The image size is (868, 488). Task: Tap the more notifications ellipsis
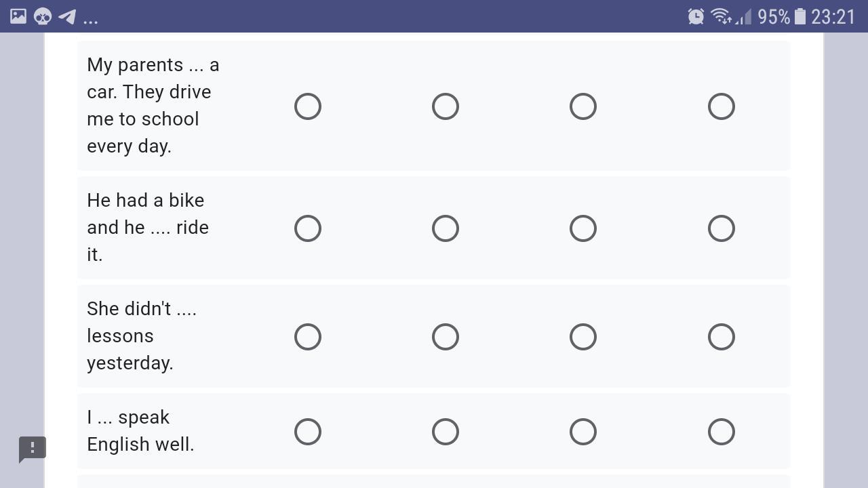pos(91,20)
